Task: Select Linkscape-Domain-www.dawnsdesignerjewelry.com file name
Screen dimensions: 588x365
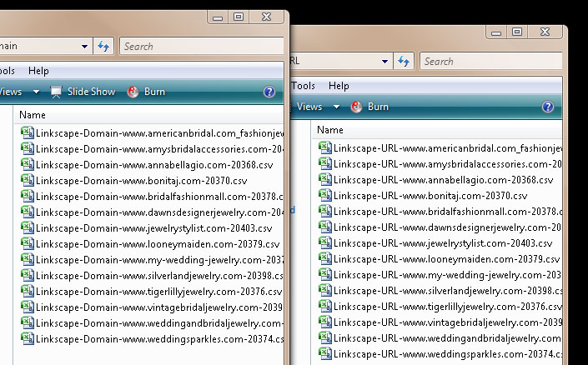Action: tap(160, 212)
